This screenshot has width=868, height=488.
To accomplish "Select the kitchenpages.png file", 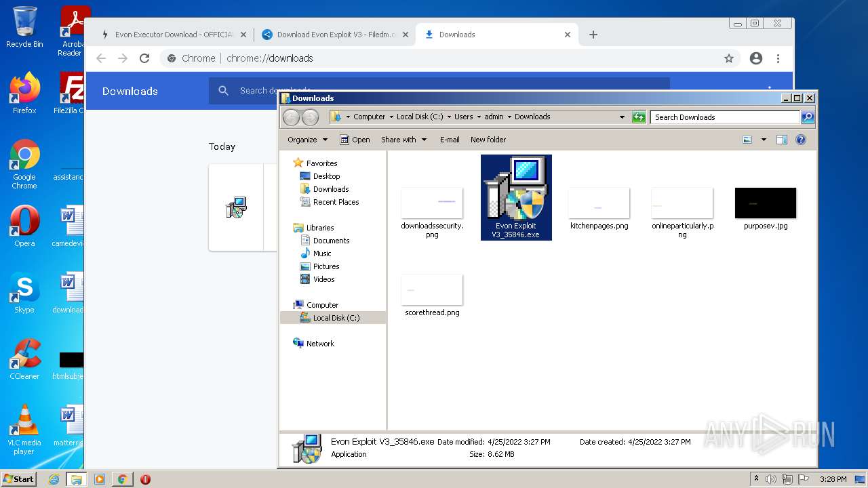I will 599,209.
